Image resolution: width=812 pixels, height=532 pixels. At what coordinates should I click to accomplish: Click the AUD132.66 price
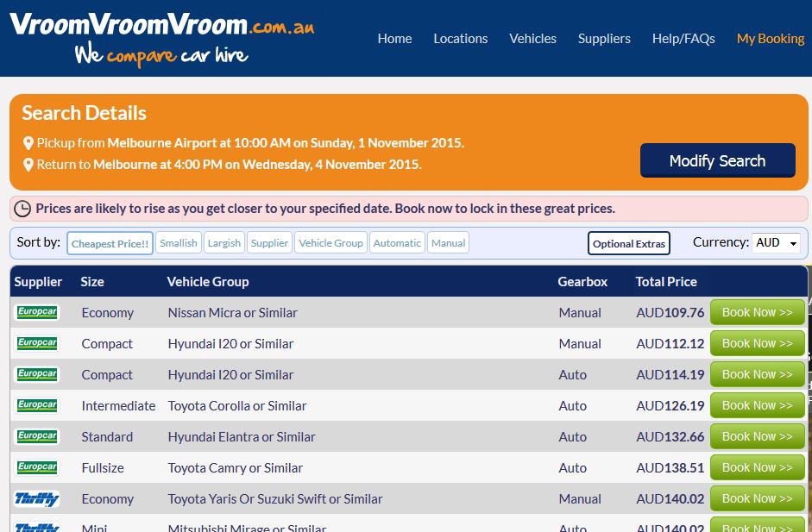coord(670,437)
